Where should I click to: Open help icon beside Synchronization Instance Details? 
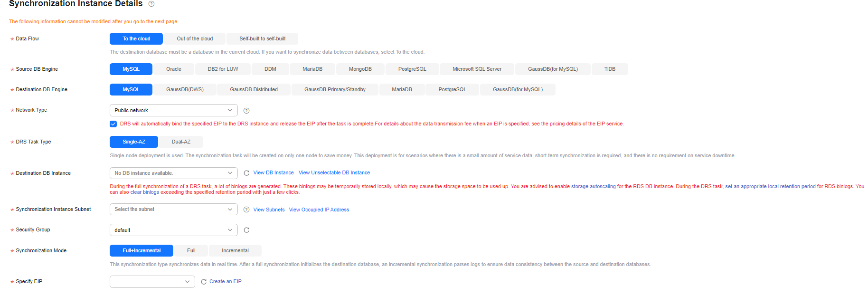[151, 4]
